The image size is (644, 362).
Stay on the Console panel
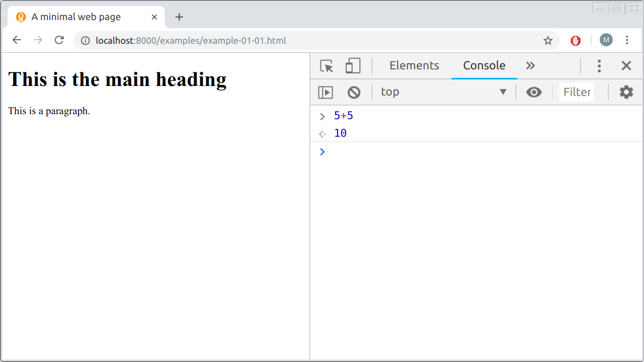(484, 65)
